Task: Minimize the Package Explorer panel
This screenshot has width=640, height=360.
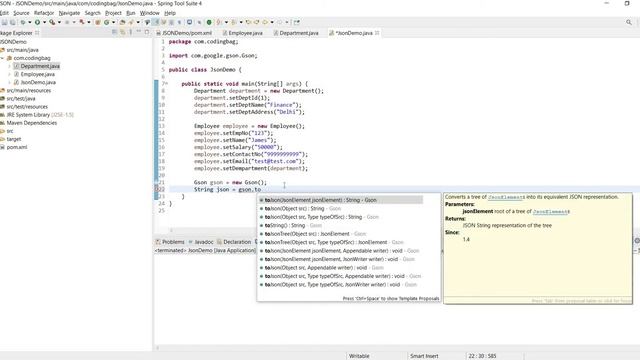Action: 139,32
